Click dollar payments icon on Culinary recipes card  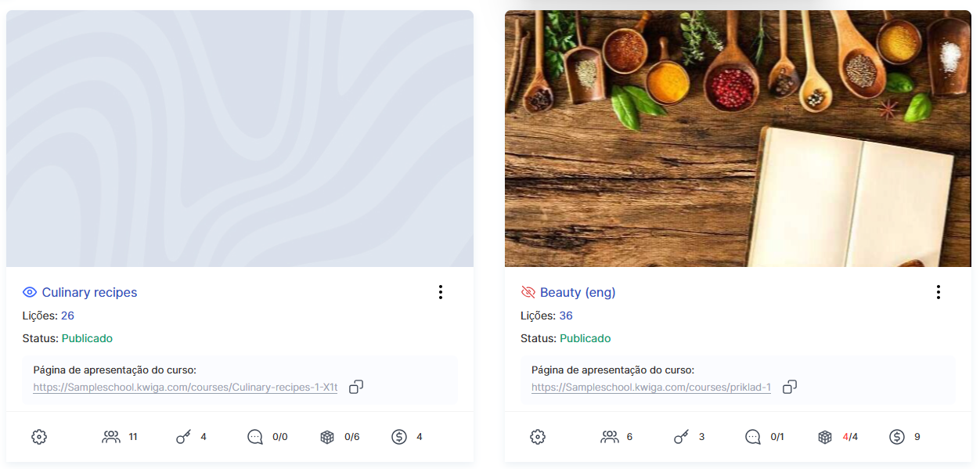[x=399, y=437]
